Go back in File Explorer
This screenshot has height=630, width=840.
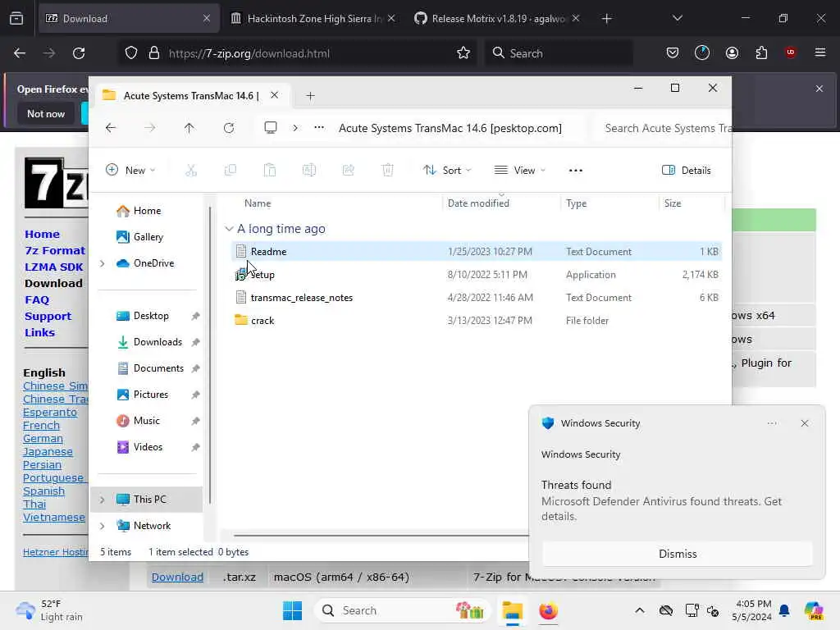click(x=111, y=128)
